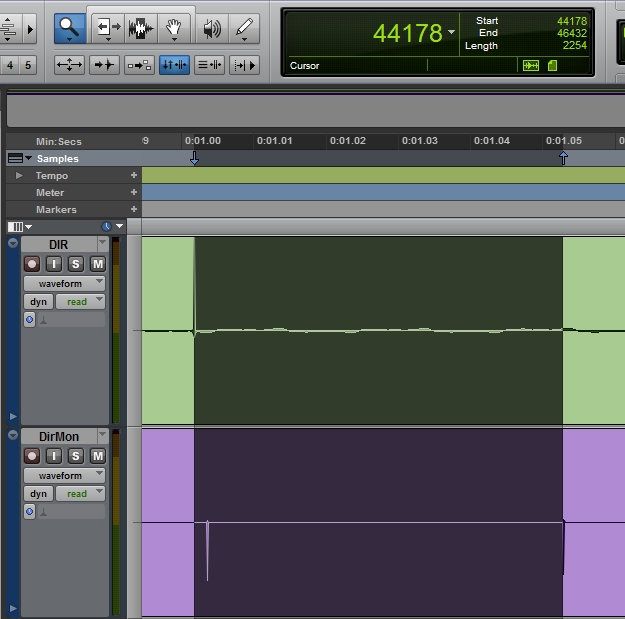Click the Min:Secs ruler label
625x619 pixels.
tap(58, 142)
